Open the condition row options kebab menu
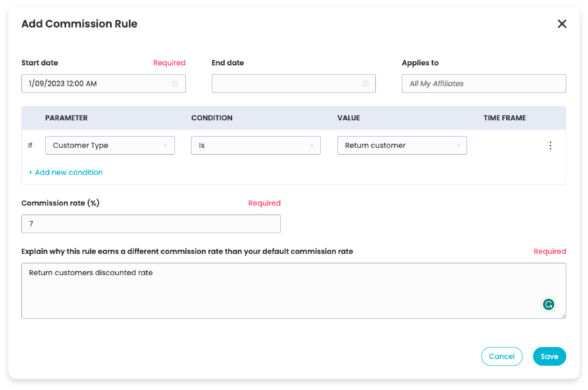This screenshot has width=588, height=390. 550,146
